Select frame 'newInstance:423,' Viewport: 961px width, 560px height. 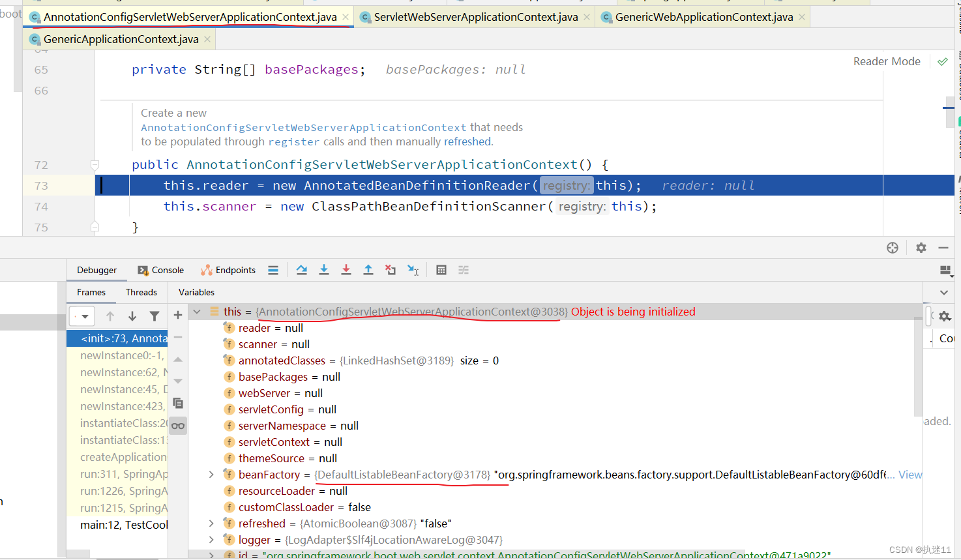pyautogui.click(x=117, y=406)
